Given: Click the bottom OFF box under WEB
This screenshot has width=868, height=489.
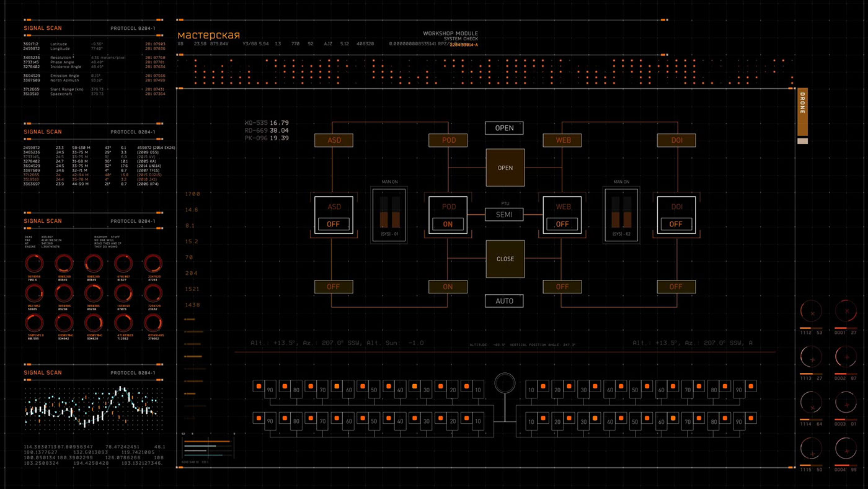Looking at the screenshot, I should (x=562, y=287).
